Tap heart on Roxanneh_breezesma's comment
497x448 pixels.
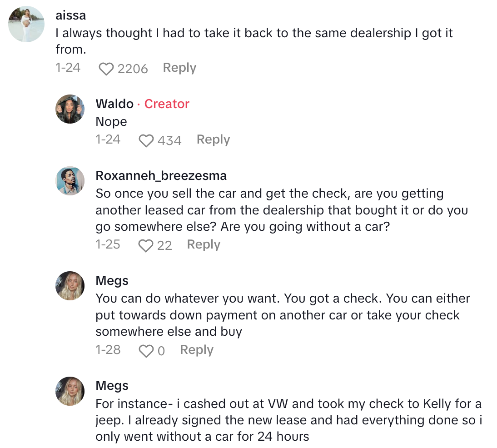pyautogui.click(x=146, y=246)
